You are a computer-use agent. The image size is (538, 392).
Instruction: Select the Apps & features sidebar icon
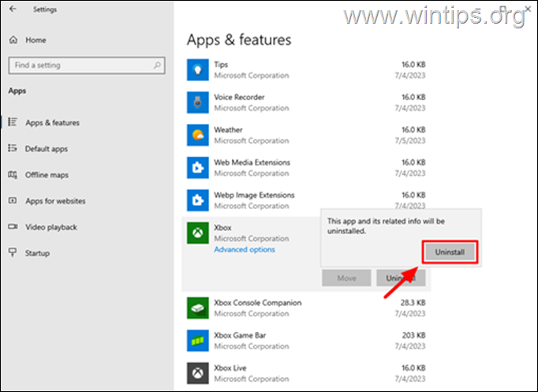click(13, 122)
